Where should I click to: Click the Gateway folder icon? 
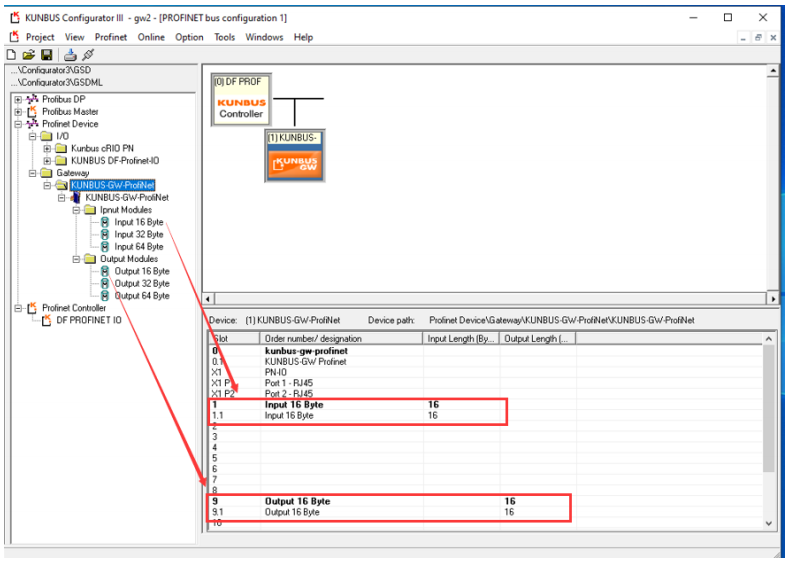[46, 173]
